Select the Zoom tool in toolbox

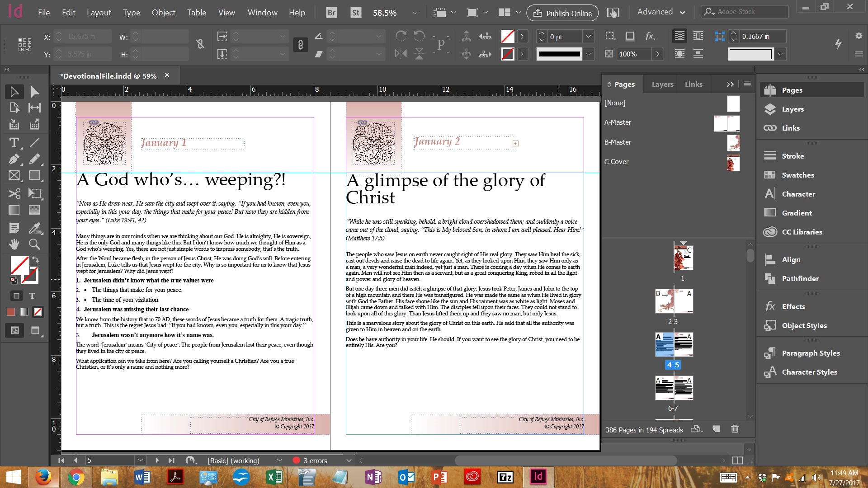pos(34,244)
